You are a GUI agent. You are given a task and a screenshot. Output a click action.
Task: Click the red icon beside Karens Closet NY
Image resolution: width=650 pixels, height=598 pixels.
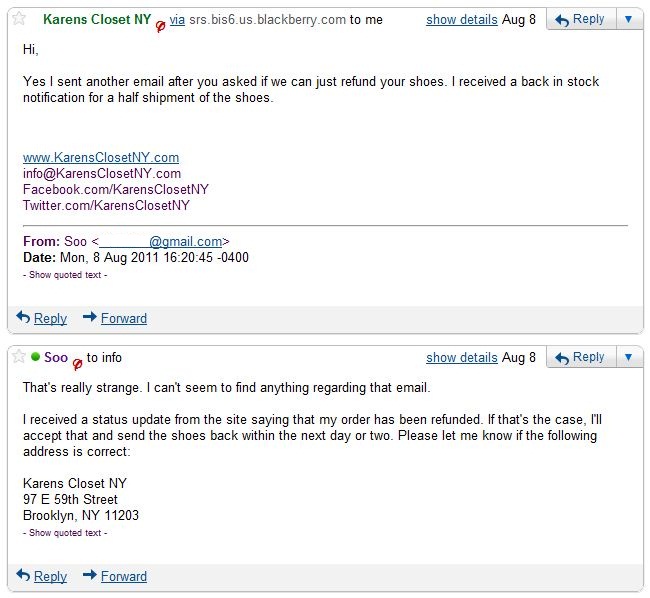tap(160, 27)
